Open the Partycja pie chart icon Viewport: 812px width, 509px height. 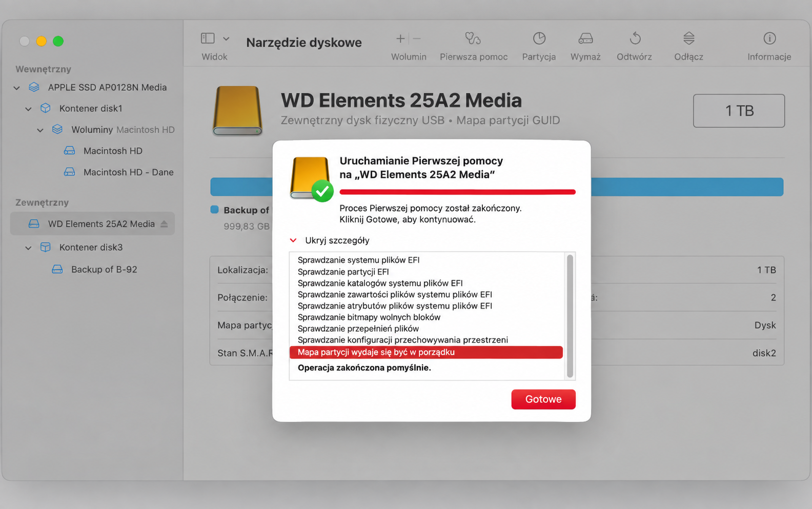click(539, 38)
